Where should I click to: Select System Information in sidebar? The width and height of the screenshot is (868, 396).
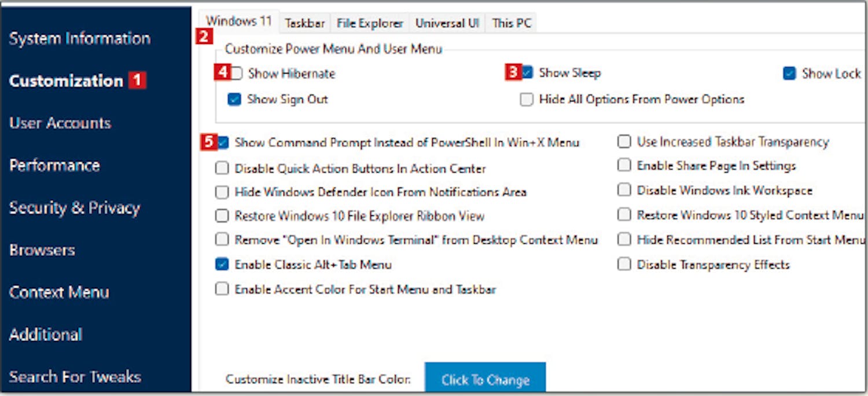(80, 39)
